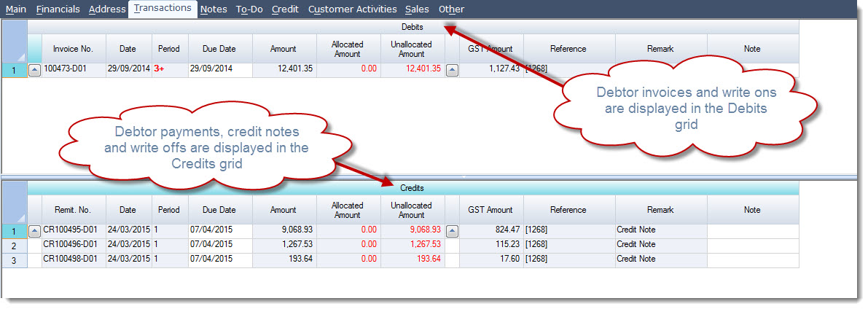Click Debits Allocated Amount column header
This screenshot has height=309, width=868.
click(x=348, y=49)
